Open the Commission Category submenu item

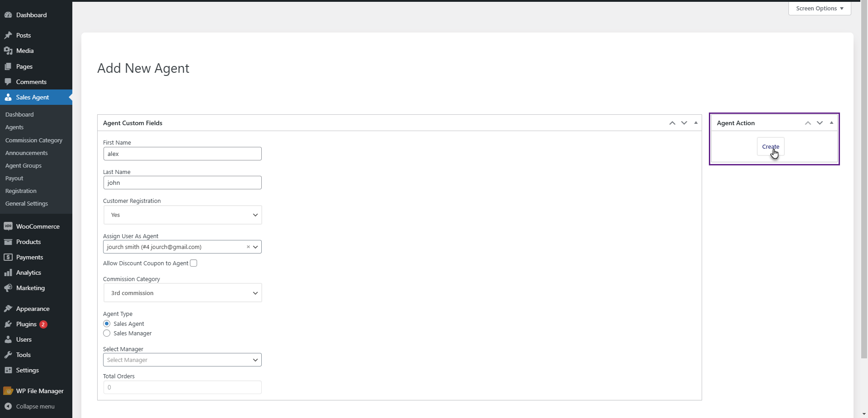point(34,140)
